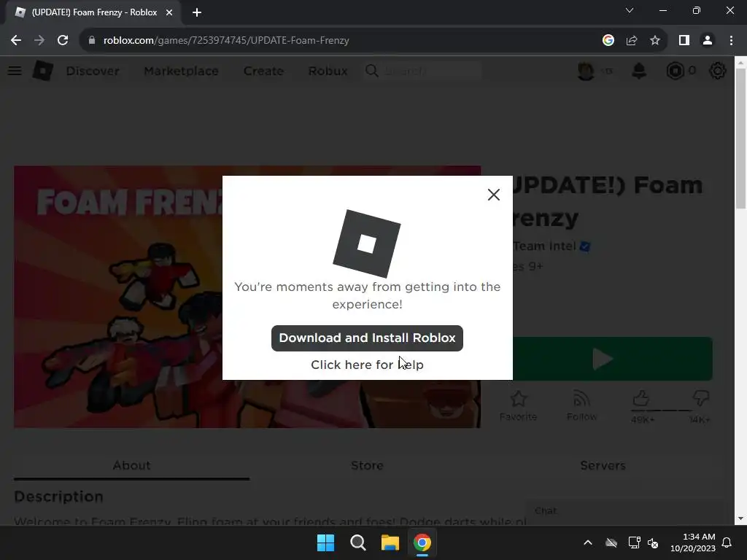The image size is (747, 560).
Task: Close the Roblox download dialog
Action: tap(494, 194)
